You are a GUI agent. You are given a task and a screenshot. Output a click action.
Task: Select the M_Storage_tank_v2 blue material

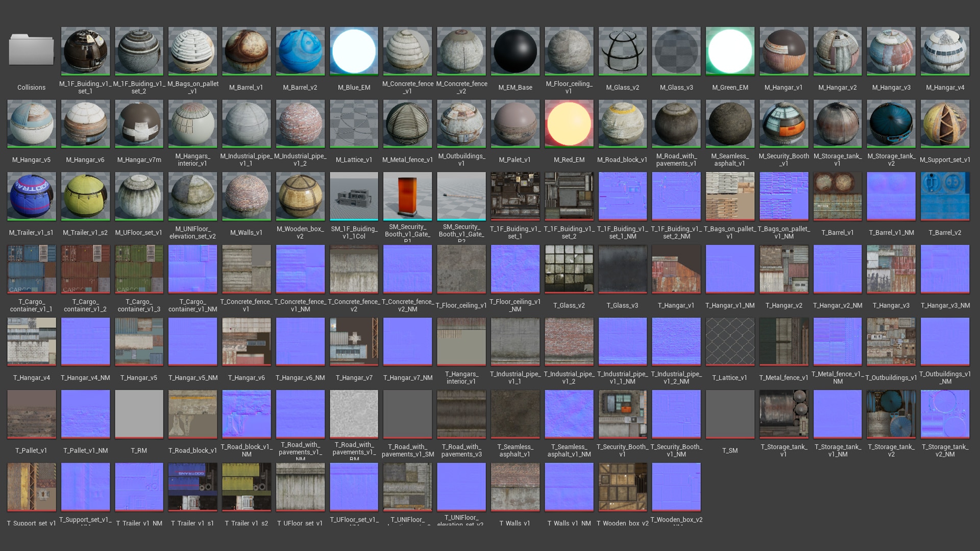[891, 123]
